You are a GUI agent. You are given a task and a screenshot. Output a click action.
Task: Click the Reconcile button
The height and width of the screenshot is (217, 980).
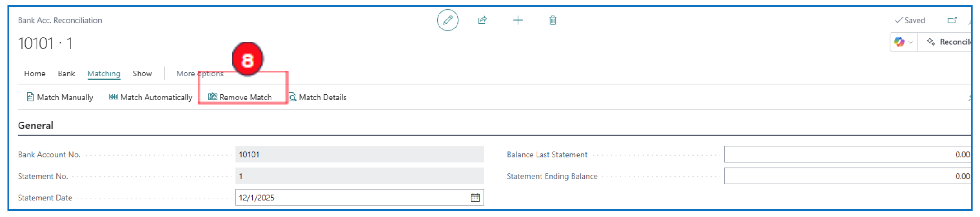950,42
